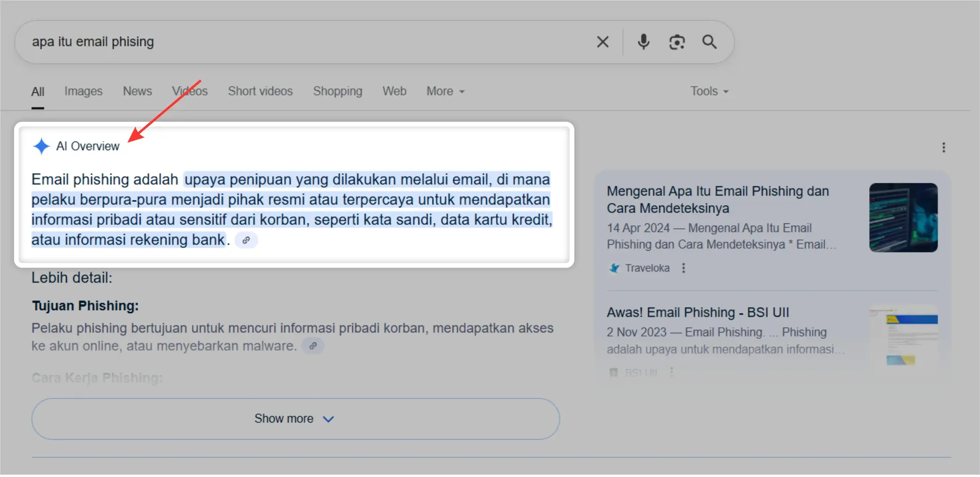Select the All results tab
Screen dimensions: 980x477
pyautogui.click(x=38, y=91)
